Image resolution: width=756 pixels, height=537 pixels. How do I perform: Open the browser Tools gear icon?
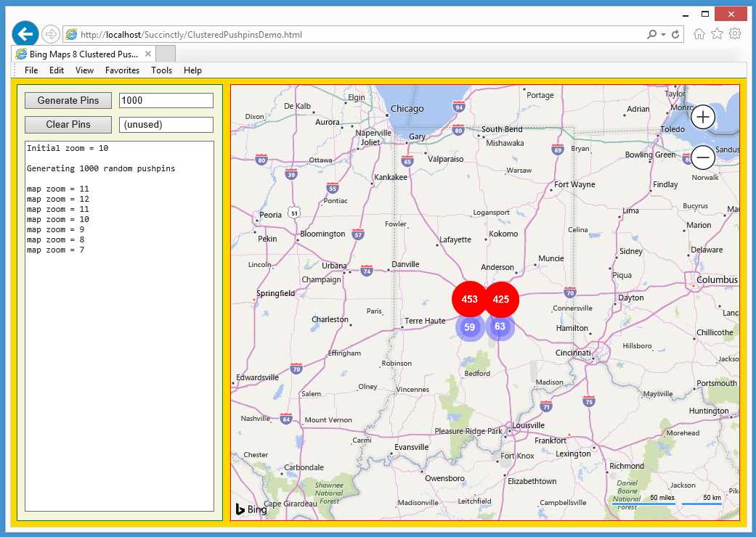735,33
